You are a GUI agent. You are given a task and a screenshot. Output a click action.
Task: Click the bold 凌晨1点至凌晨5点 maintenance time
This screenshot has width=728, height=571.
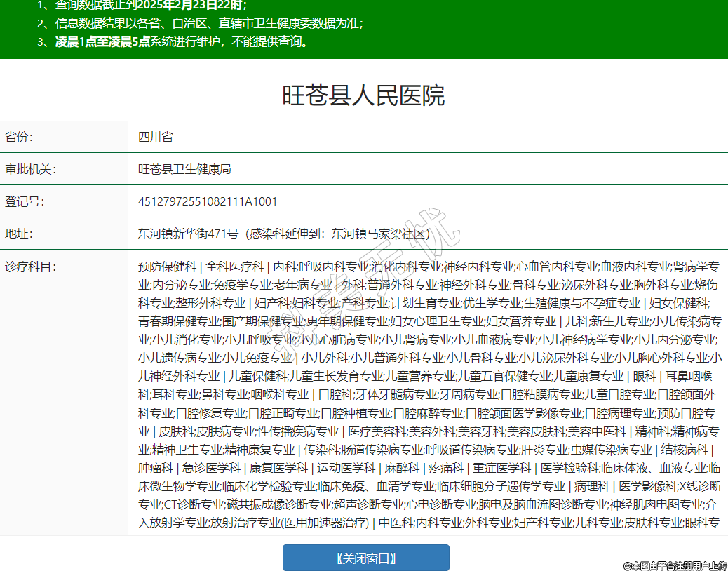click(x=103, y=41)
